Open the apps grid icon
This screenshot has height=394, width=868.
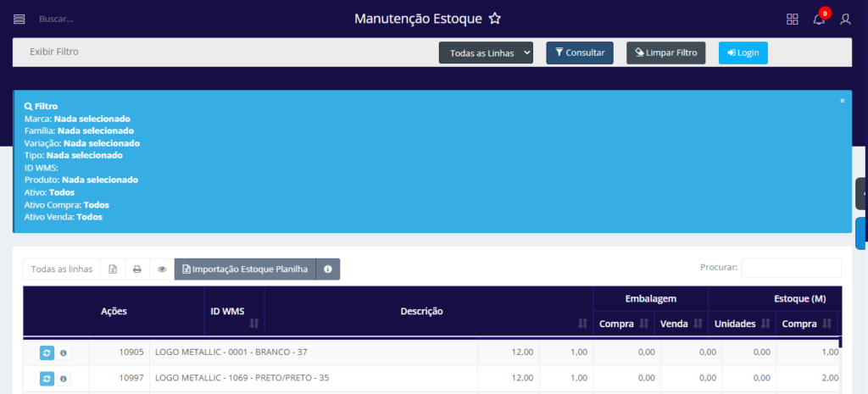[793, 19]
